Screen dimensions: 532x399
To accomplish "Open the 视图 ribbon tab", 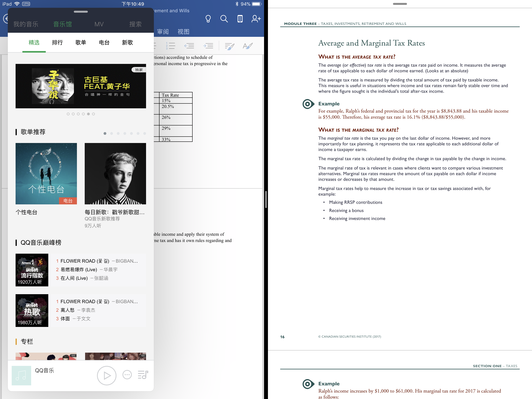I will point(183,32).
